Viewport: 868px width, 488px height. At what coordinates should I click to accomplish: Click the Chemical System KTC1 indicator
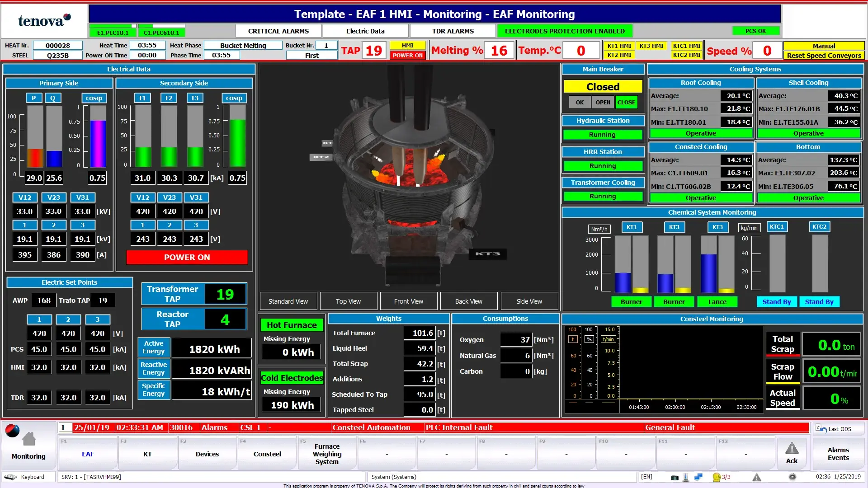click(777, 227)
